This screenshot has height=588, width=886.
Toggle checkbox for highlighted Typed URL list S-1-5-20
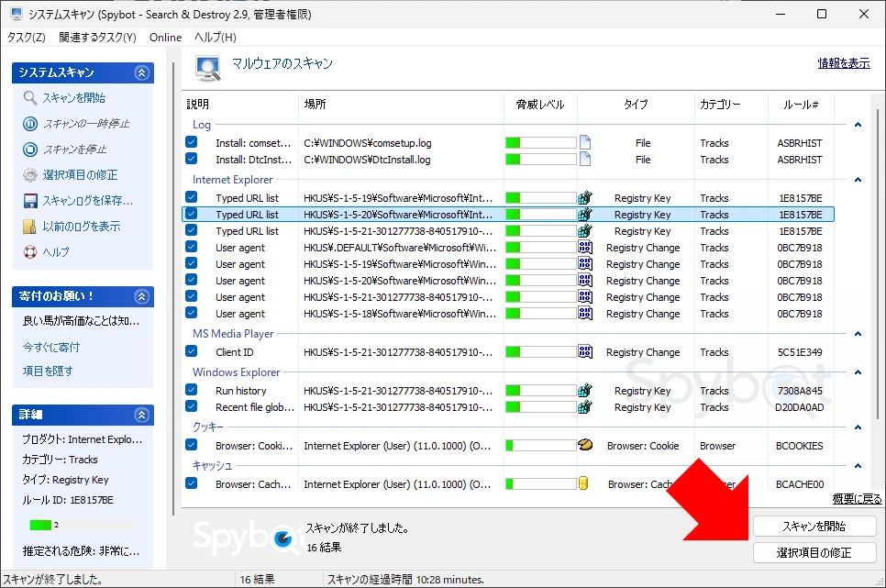(x=192, y=214)
